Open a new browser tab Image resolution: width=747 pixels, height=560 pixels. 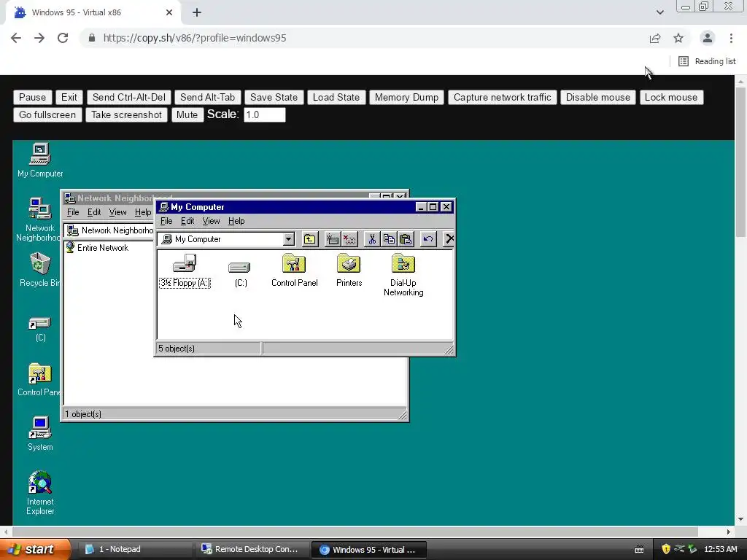[x=197, y=12]
